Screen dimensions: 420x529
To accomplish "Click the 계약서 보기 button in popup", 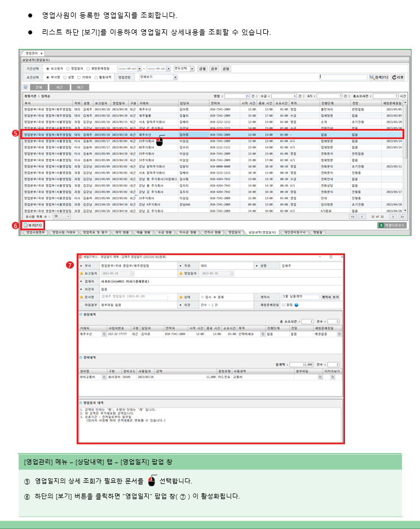I will click(330, 297).
